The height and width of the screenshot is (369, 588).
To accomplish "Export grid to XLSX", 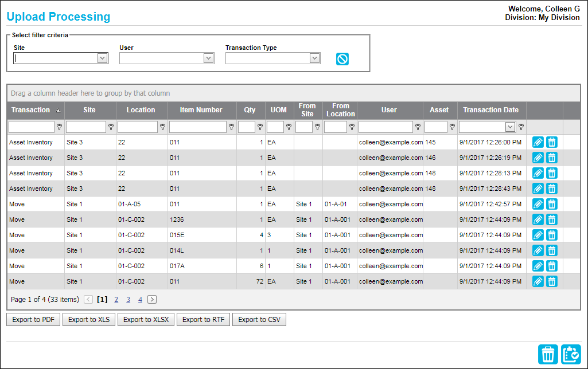I will point(146,320).
